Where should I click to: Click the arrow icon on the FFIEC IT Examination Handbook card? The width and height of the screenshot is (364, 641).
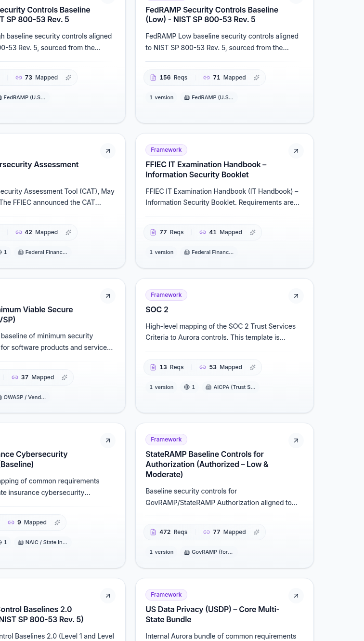pos(296,151)
